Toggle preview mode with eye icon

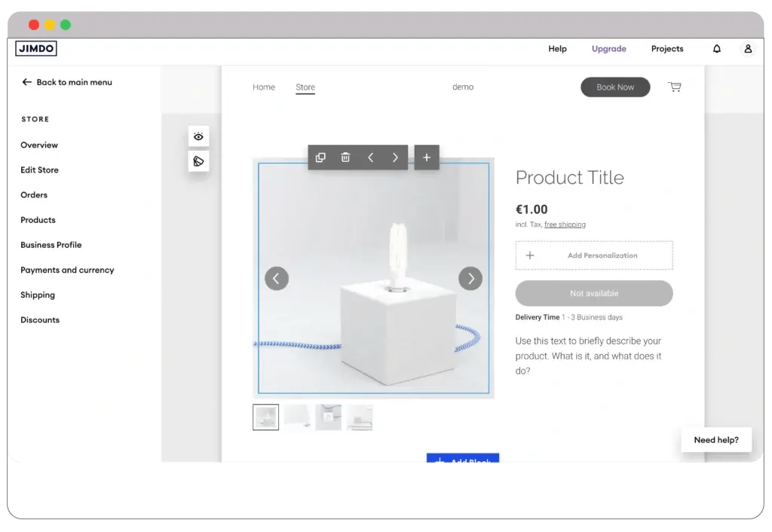click(x=198, y=136)
